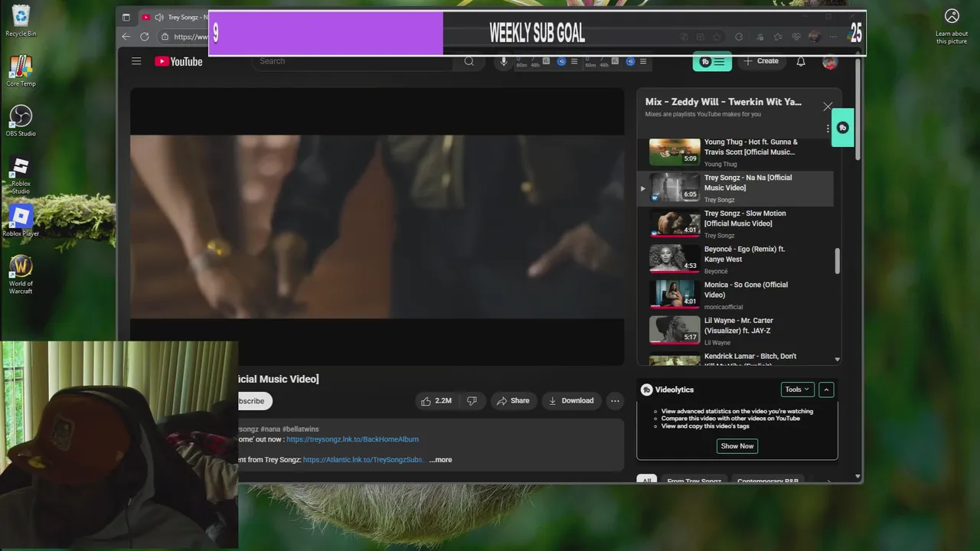Start voice search with microphone icon
980x551 pixels.
pos(503,61)
